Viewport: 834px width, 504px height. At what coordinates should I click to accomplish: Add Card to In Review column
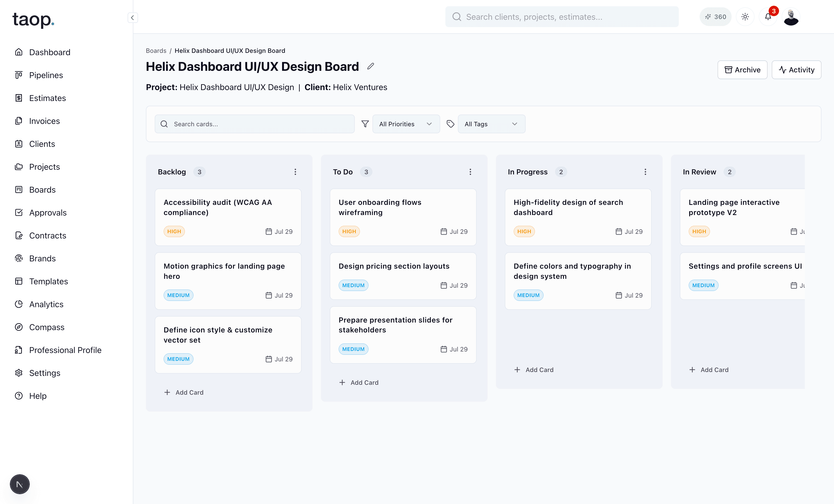[x=709, y=370]
